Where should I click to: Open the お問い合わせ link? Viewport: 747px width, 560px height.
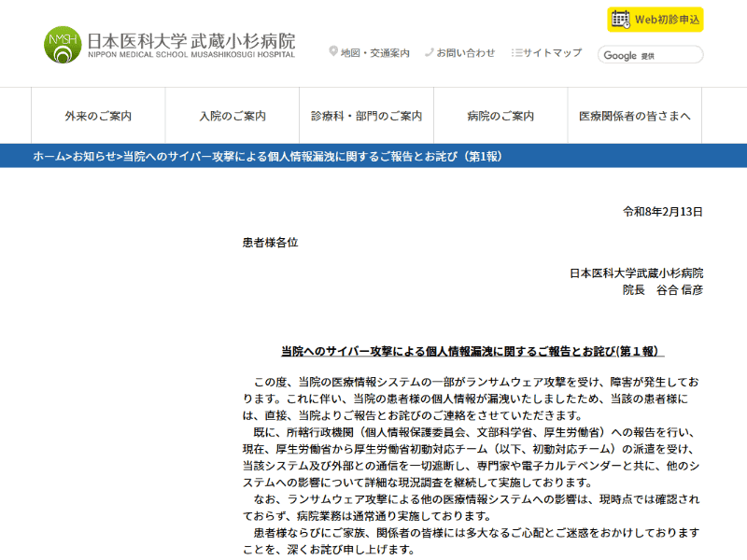pyautogui.click(x=465, y=53)
